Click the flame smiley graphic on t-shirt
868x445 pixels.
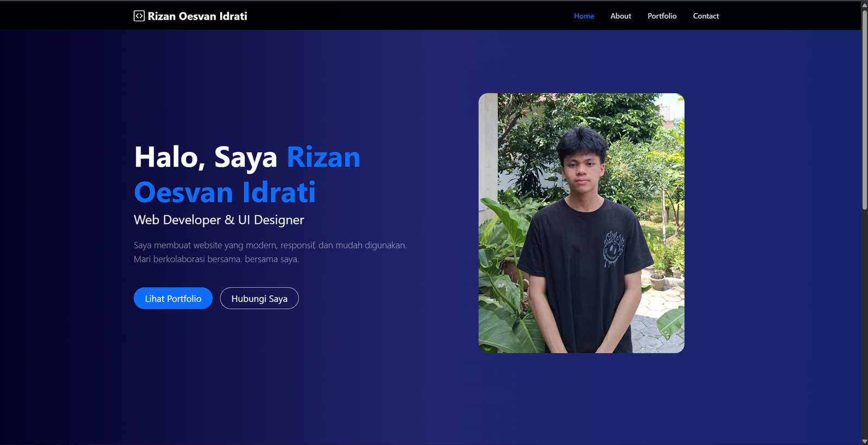(614, 250)
